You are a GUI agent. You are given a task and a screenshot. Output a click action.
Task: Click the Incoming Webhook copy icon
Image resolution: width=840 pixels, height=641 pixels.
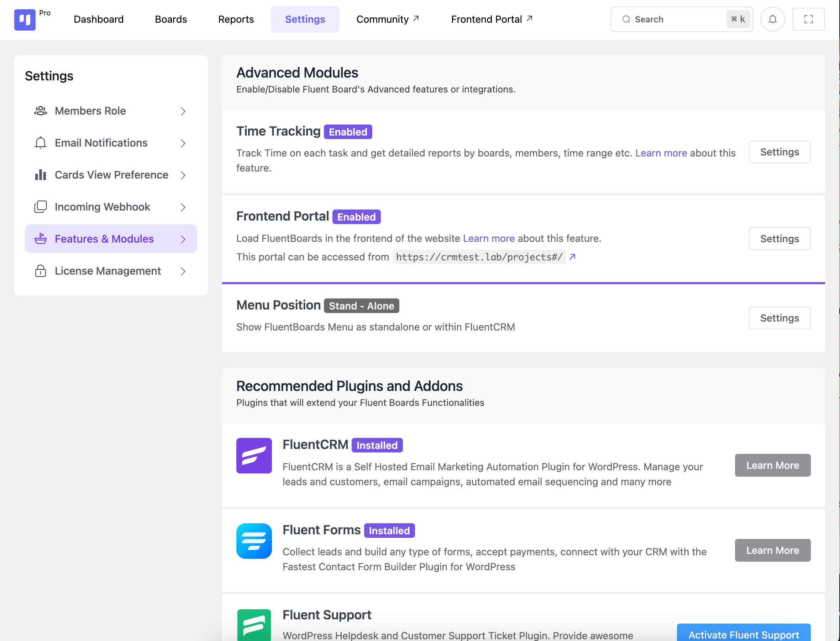tap(41, 207)
